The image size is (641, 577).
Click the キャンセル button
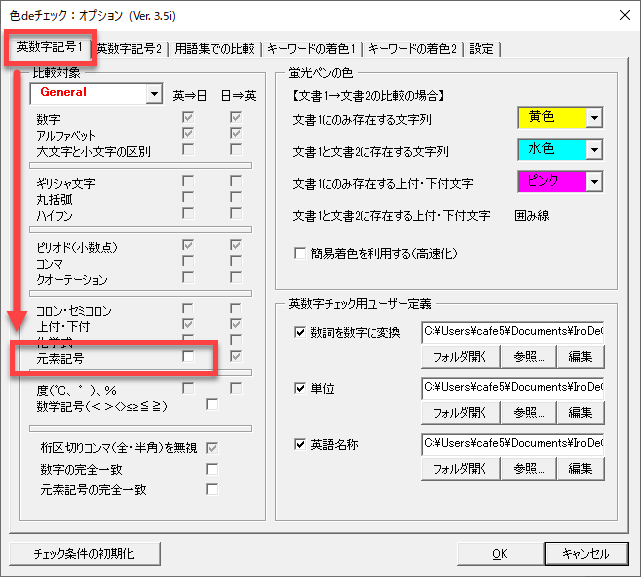(x=586, y=553)
